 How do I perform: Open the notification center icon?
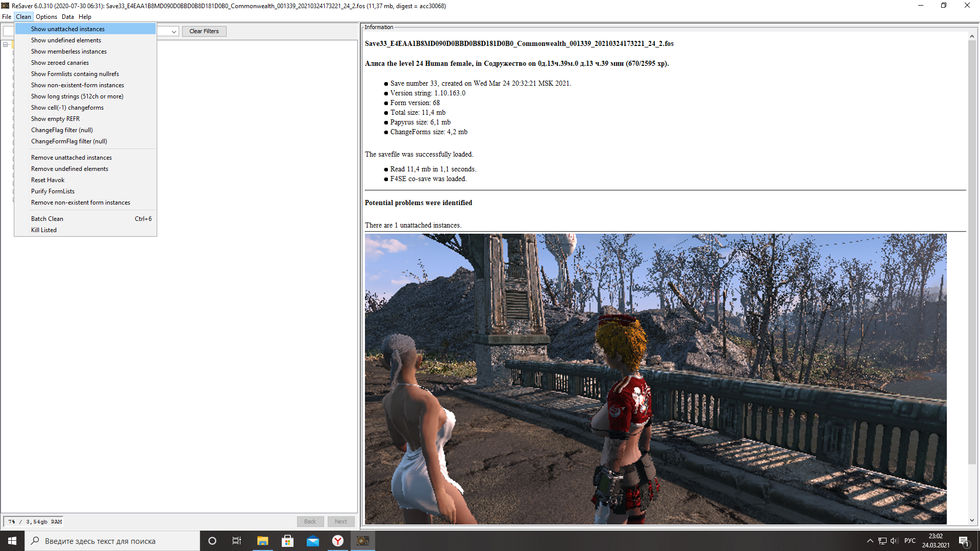[x=964, y=541]
